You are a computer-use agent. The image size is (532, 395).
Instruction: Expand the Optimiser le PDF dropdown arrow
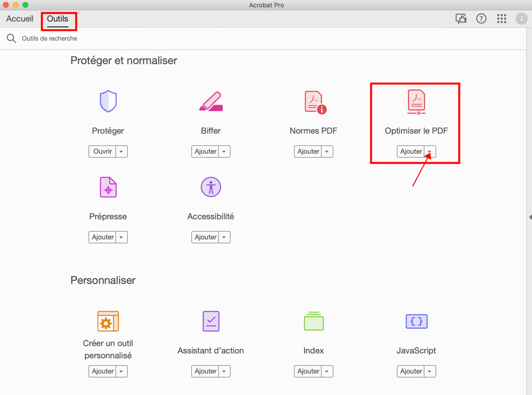tap(430, 151)
